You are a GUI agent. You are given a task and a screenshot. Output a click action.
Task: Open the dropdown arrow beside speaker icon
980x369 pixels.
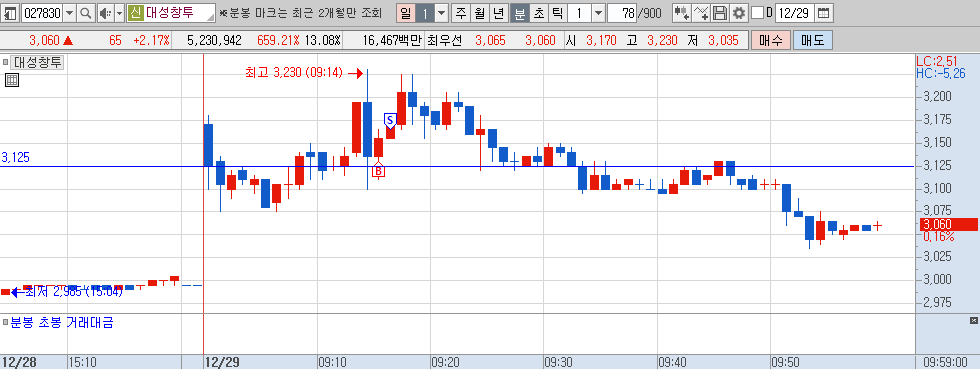point(118,13)
